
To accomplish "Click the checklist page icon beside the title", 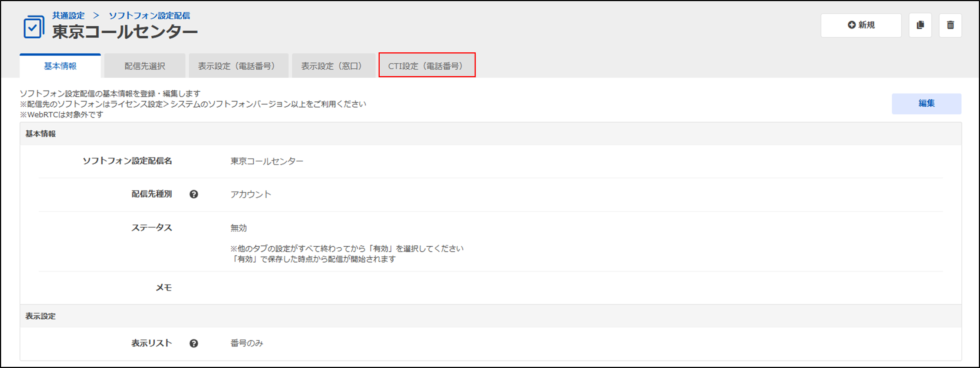I will (x=33, y=27).
